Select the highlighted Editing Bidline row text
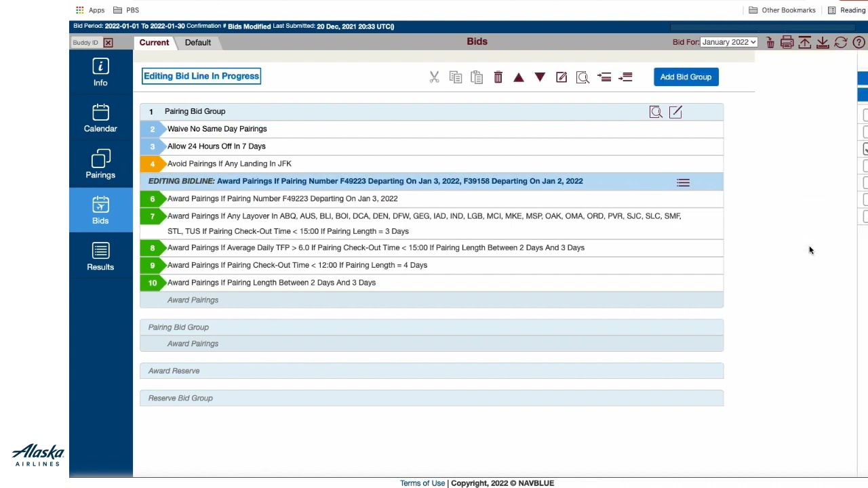This screenshot has width=868, height=488. coord(366,181)
